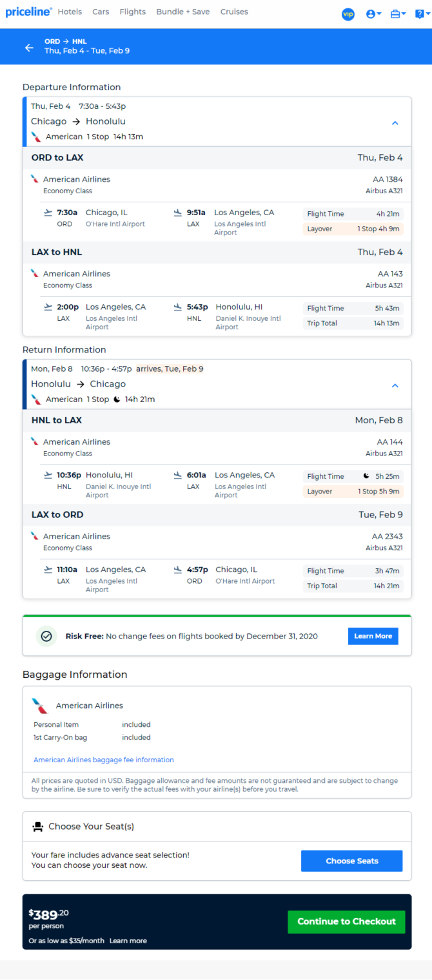Click the Choose Seats button
Viewport: 432px width, 980px height.
pos(352,861)
